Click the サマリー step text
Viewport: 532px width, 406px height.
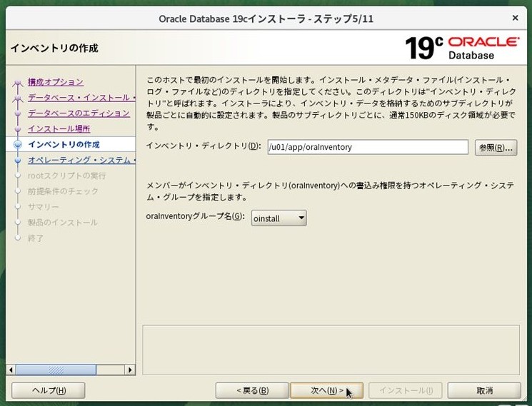(x=44, y=207)
